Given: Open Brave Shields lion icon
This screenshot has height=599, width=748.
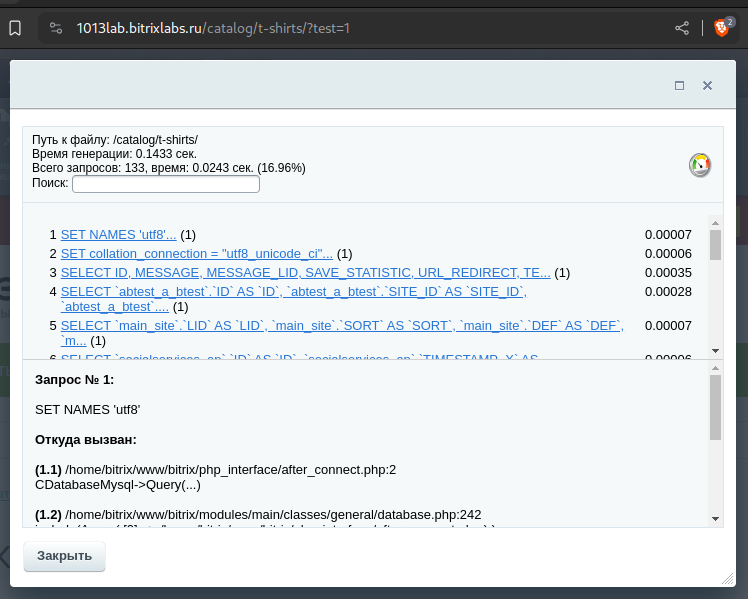Looking at the screenshot, I should click(x=722, y=28).
